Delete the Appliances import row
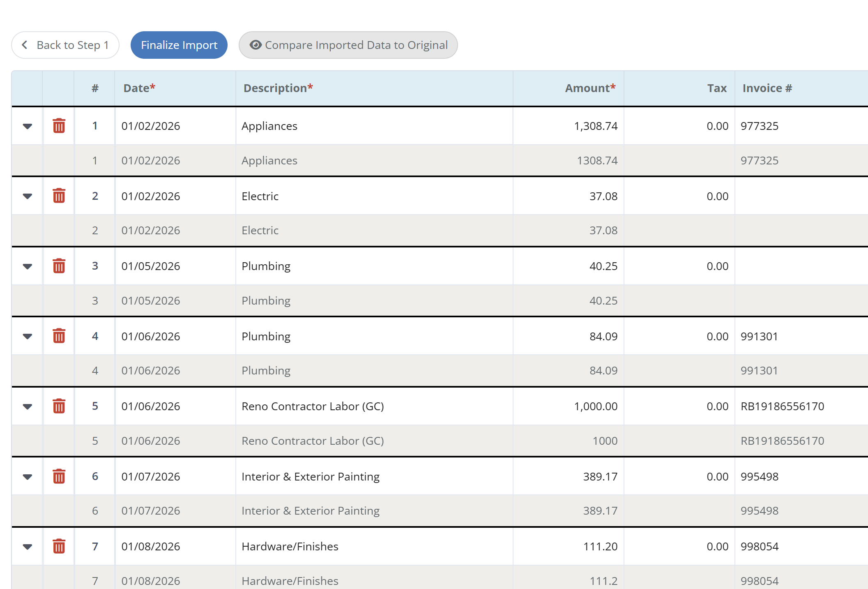This screenshot has width=868, height=589. [58, 126]
